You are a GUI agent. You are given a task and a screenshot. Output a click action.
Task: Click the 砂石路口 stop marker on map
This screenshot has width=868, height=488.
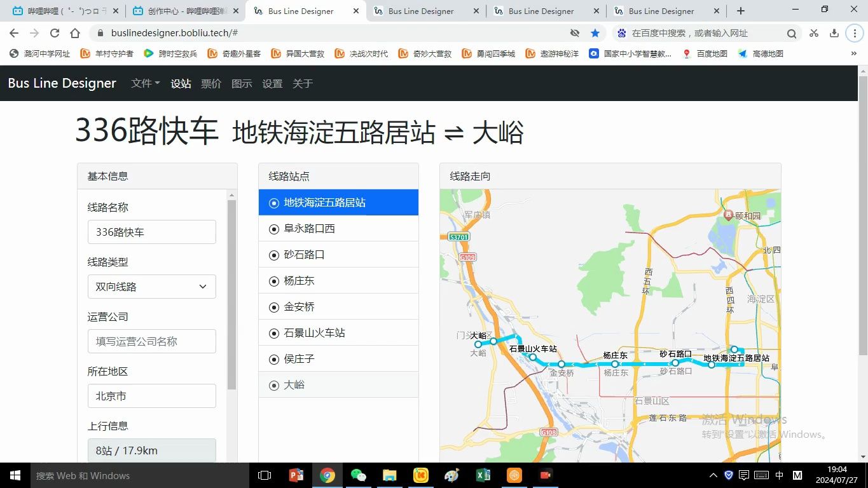(675, 363)
